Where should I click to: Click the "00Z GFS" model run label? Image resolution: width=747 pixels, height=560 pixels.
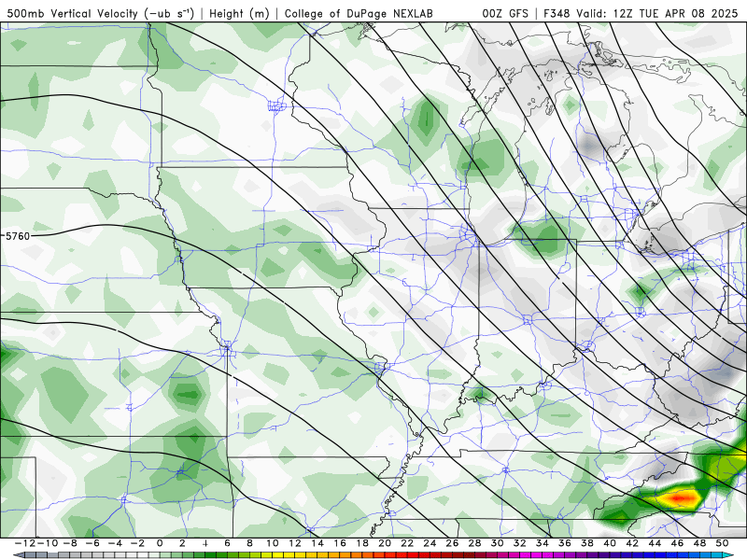point(505,13)
